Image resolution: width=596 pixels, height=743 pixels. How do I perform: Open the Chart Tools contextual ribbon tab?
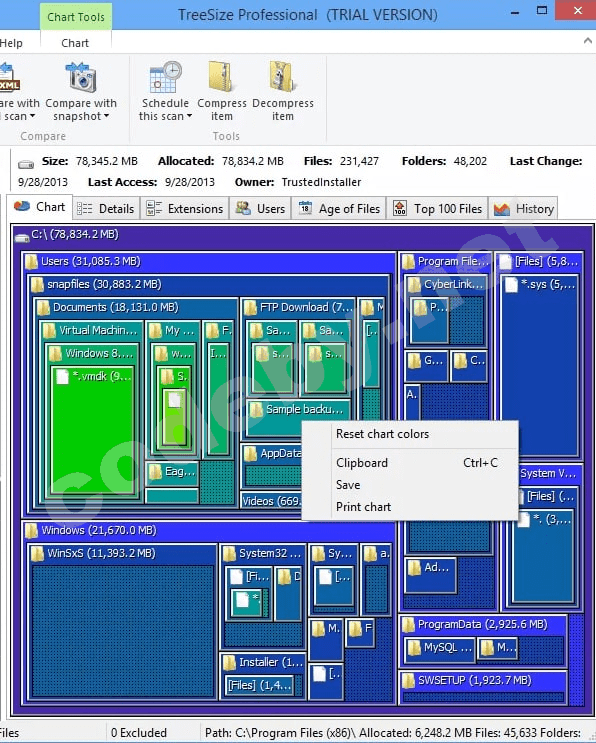point(76,17)
